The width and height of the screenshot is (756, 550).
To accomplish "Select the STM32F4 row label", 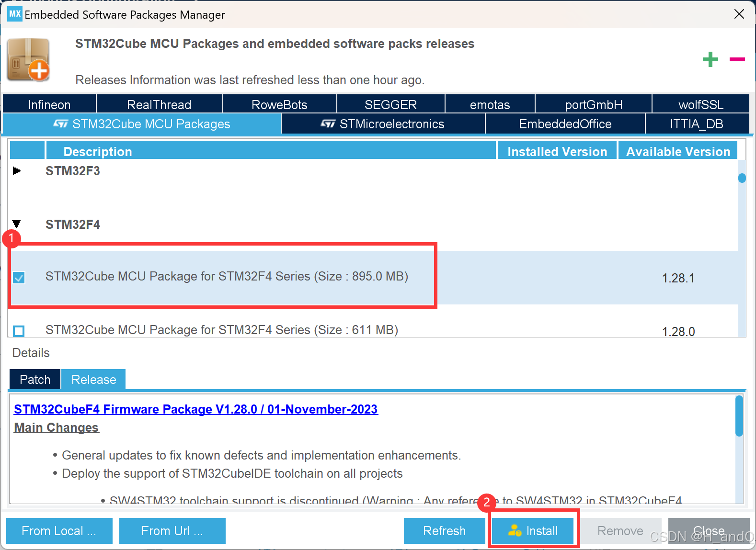I will pyautogui.click(x=73, y=224).
